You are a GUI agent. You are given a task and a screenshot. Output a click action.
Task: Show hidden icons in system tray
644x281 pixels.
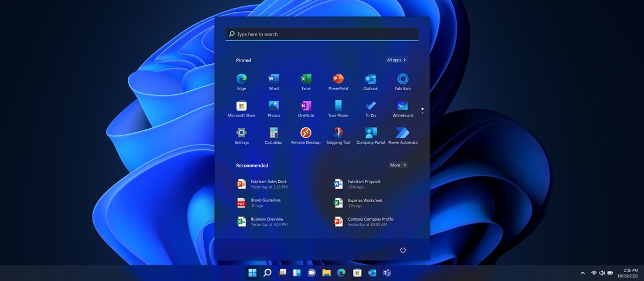[x=582, y=273]
